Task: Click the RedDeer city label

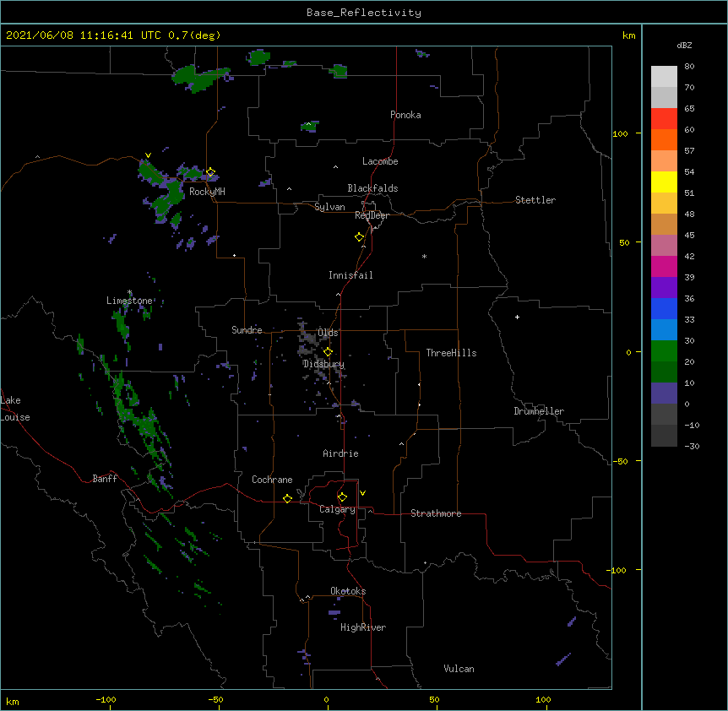Action: pos(372,215)
